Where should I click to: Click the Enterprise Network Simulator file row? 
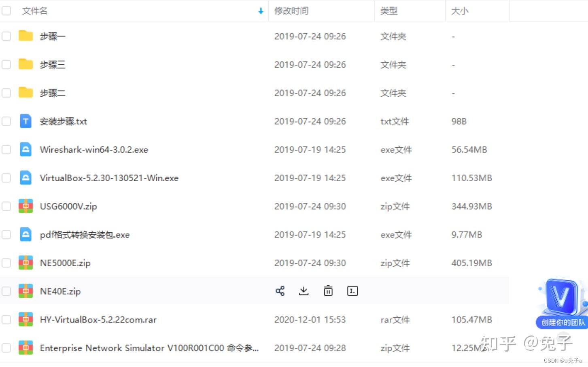tap(149, 348)
